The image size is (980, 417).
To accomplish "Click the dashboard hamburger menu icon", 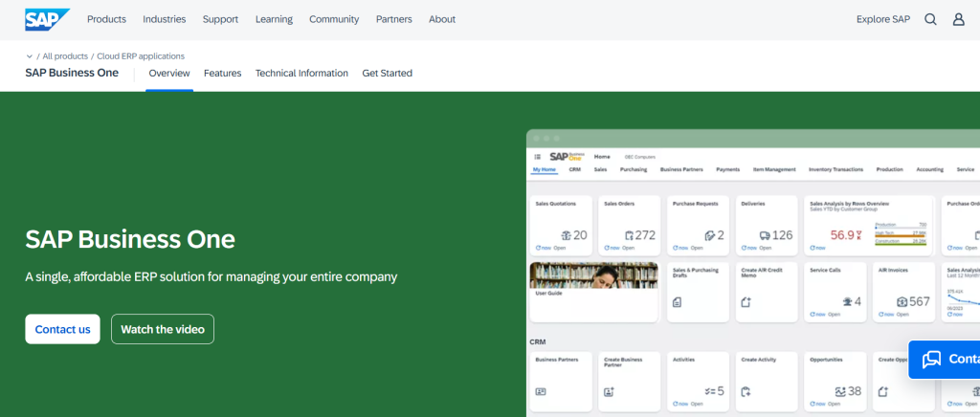I will [x=538, y=157].
